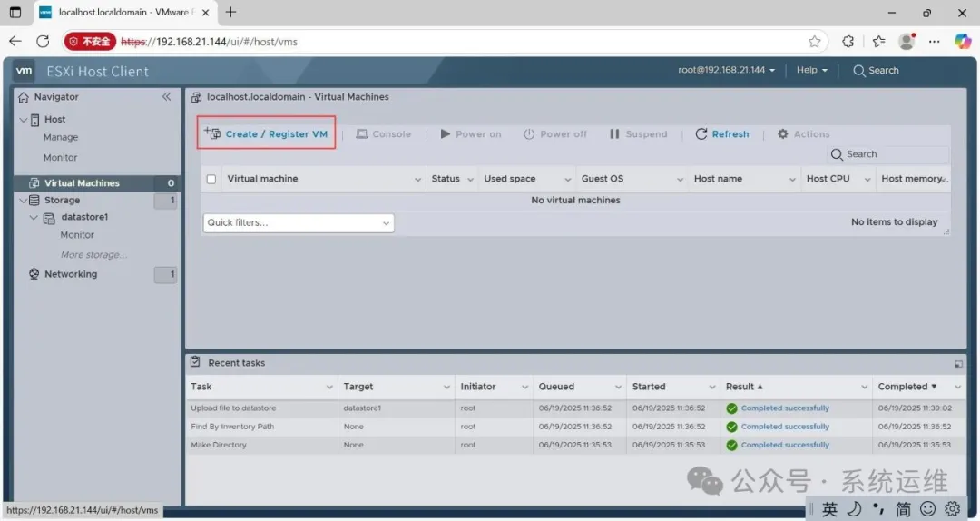
Task: Open Completed successfully link for Upload task
Action: pos(785,408)
